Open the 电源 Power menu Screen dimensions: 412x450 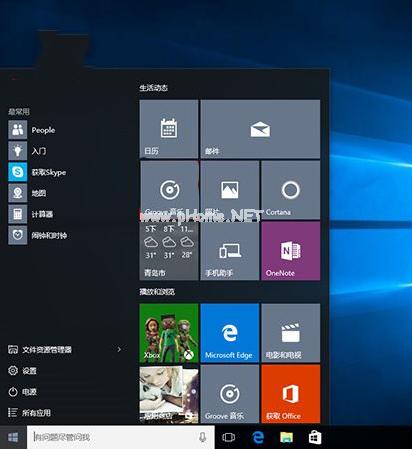(22, 392)
